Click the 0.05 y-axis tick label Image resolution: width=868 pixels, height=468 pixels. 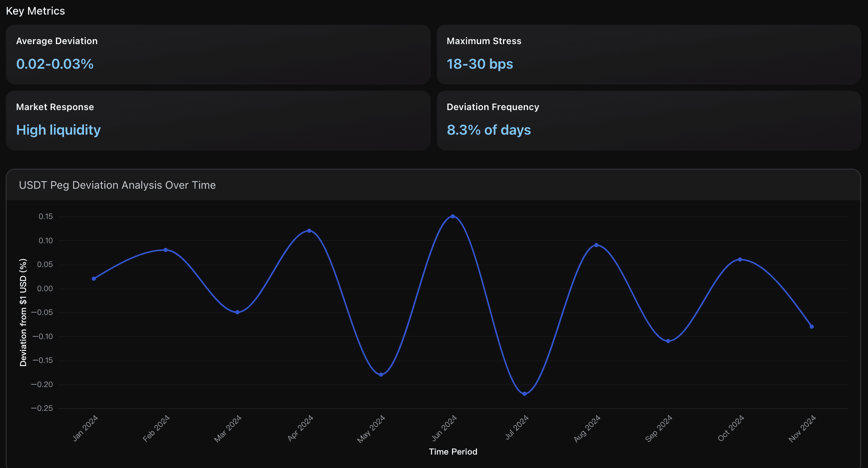pyautogui.click(x=45, y=265)
